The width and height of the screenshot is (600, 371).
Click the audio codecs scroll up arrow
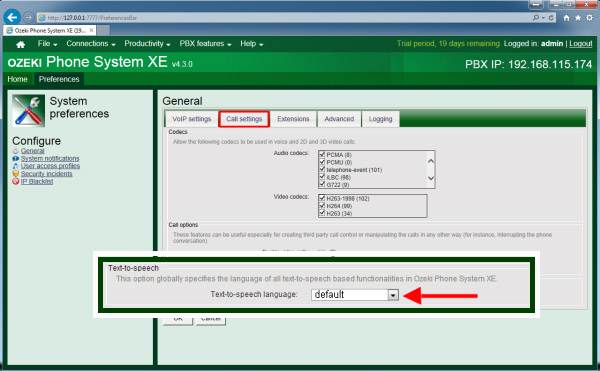pyautogui.click(x=431, y=161)
